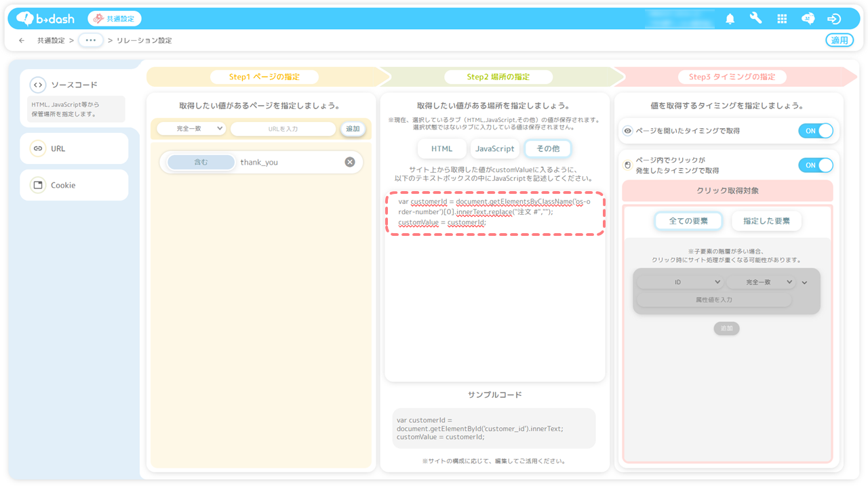Click 追加 button next to URL input
The width and height of the screenshot is (868, 488).
click(353, 129)
